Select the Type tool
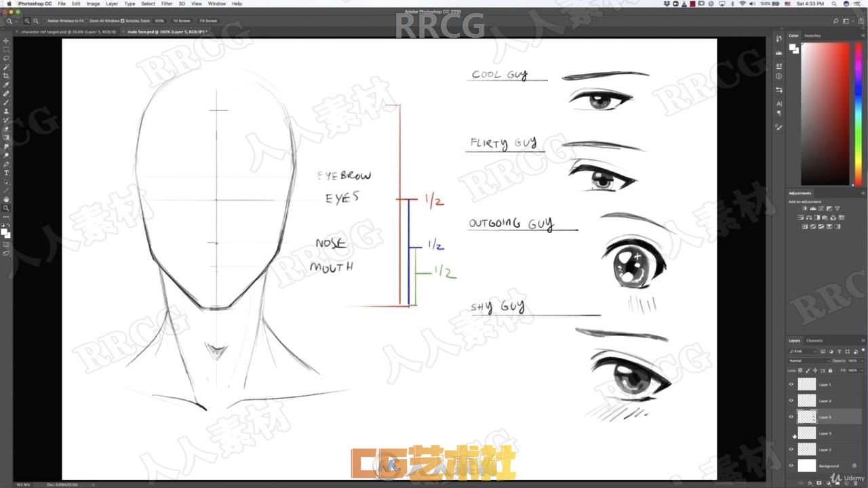 click(x=7, y=173)
